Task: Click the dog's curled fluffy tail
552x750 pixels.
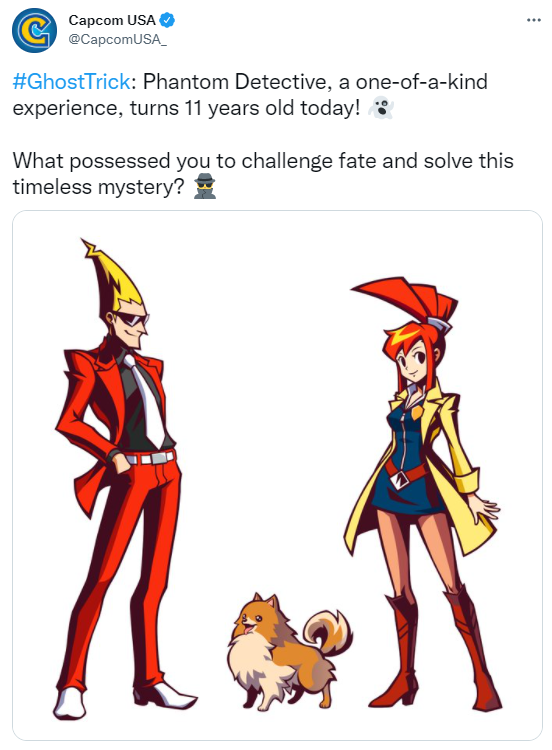Action: coord(328,630)
